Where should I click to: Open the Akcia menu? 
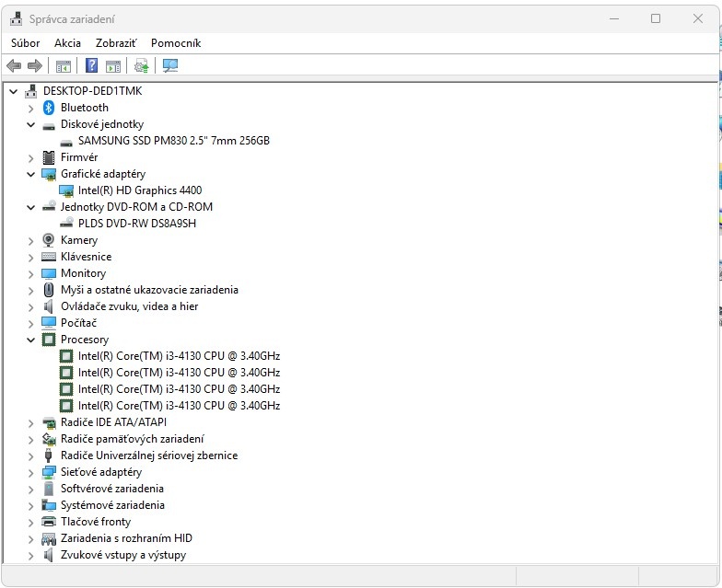pos(68,43)
